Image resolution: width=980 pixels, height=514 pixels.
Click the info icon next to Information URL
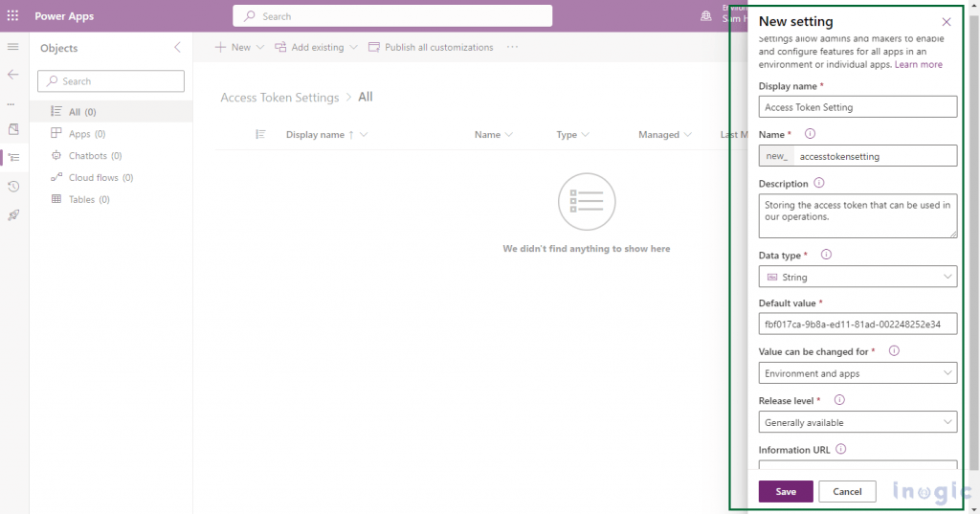tap(841, 449)
